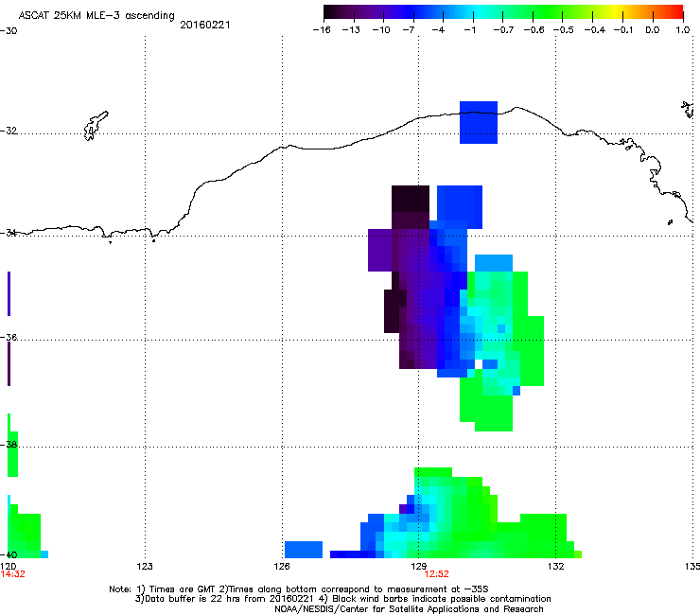
Task: Click the -10 color scale label
Action: (381, 30)
